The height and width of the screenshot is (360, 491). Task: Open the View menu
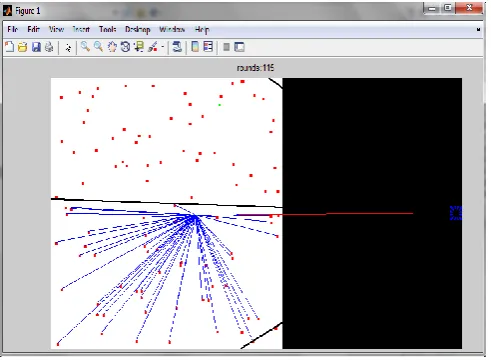point(56,29)
